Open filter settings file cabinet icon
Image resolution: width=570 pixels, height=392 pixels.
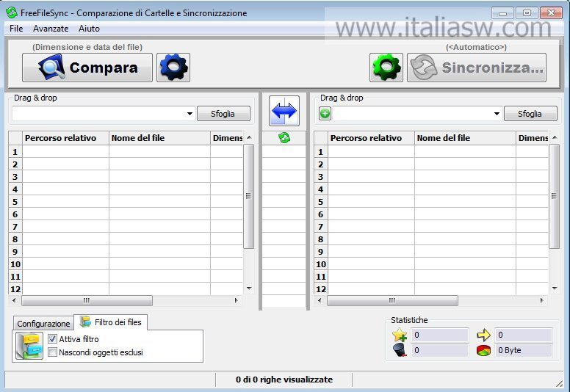click(x=29, y=346)
